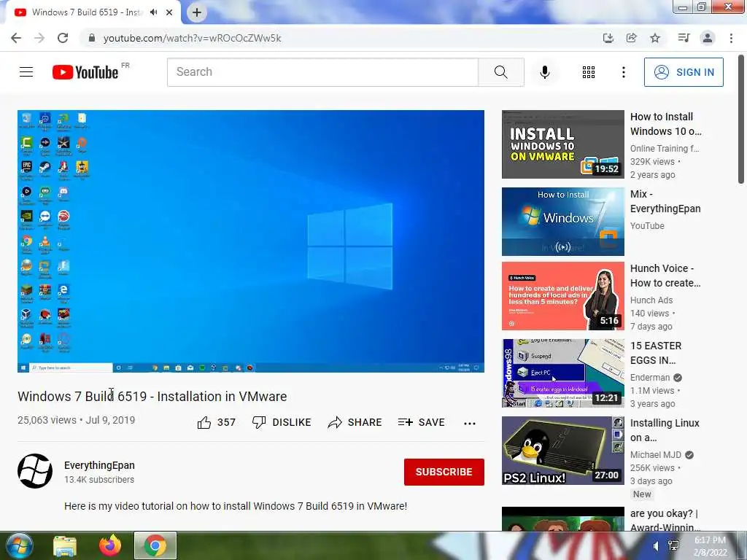
Task: Open the 15 Easter Eggs Windows 98 thumbnail
Action: (x=562, y=373)
